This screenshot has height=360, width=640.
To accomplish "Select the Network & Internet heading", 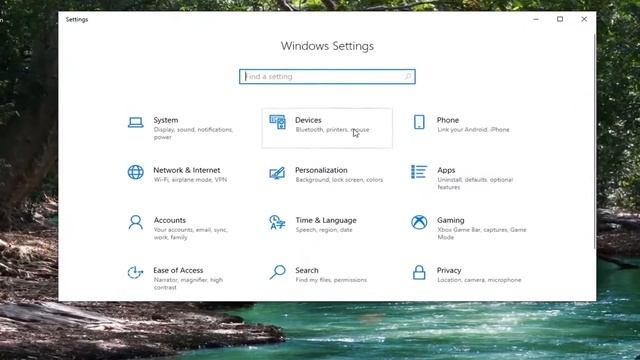I will click(x=187, y=170).
